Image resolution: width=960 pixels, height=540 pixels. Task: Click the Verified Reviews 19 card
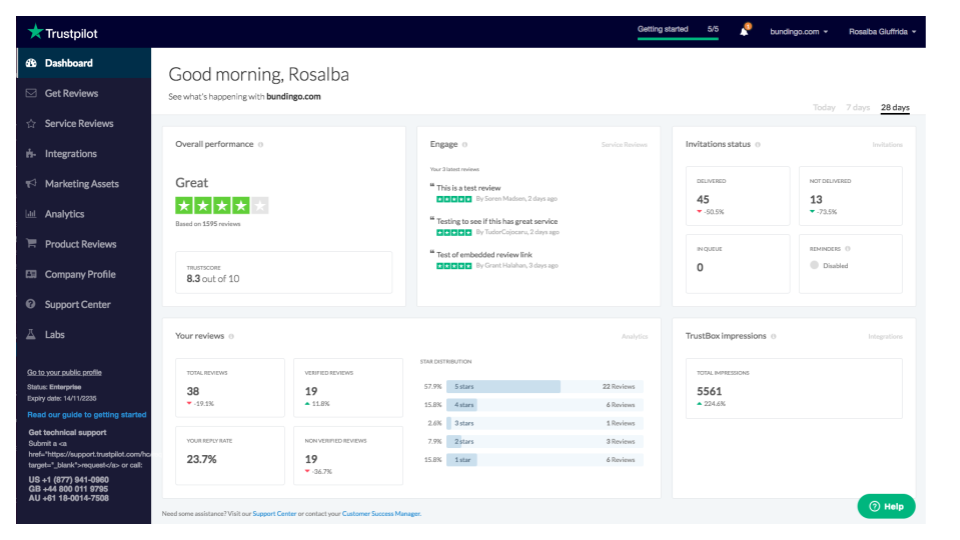(348, 388)
